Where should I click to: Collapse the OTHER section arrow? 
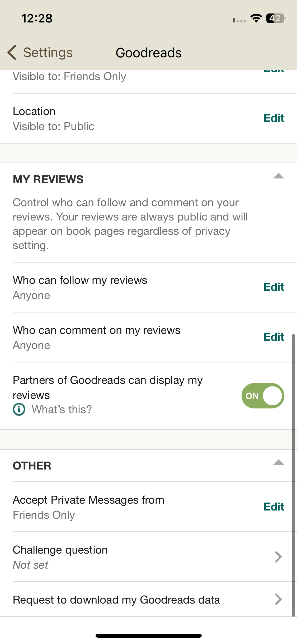coord(279,462)
